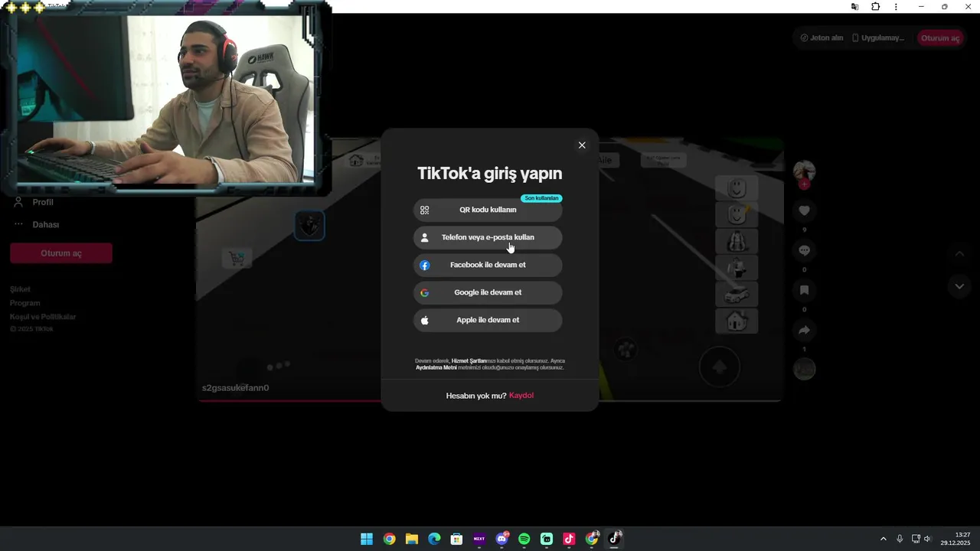Select Telefon veya e-posta kullan option
The width and height of the screenshot is (980, 551).
(488, 237)
